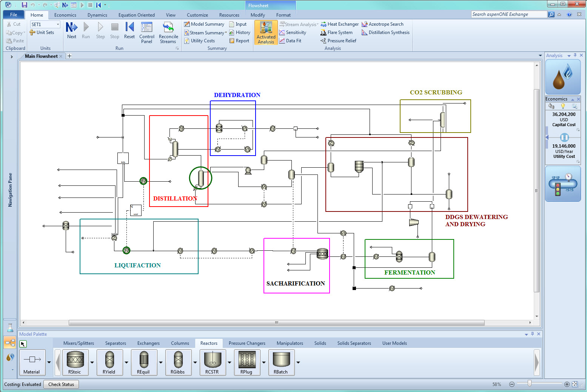Click the Search aspenONE Exchange field
Viewport: 587px width, 392px height.
pyautogui.click(x=509, y=14)
